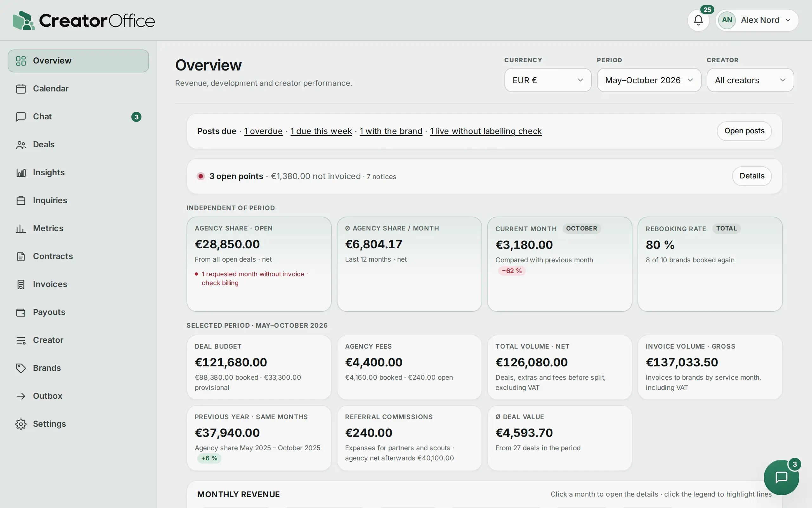
Task: Click the Details button for open points
Action: click(752, 176)
